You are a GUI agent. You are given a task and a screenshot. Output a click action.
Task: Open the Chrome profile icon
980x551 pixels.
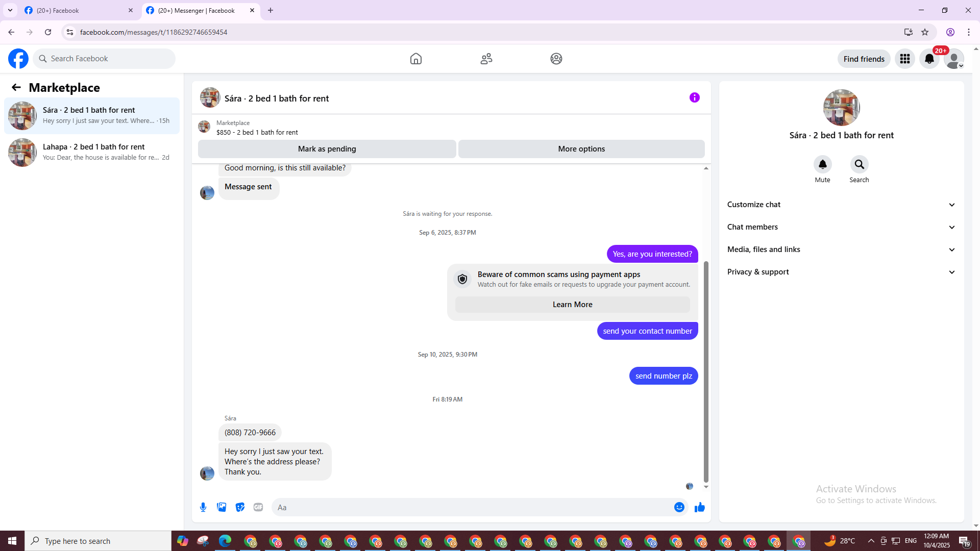(x=950, y=32)
